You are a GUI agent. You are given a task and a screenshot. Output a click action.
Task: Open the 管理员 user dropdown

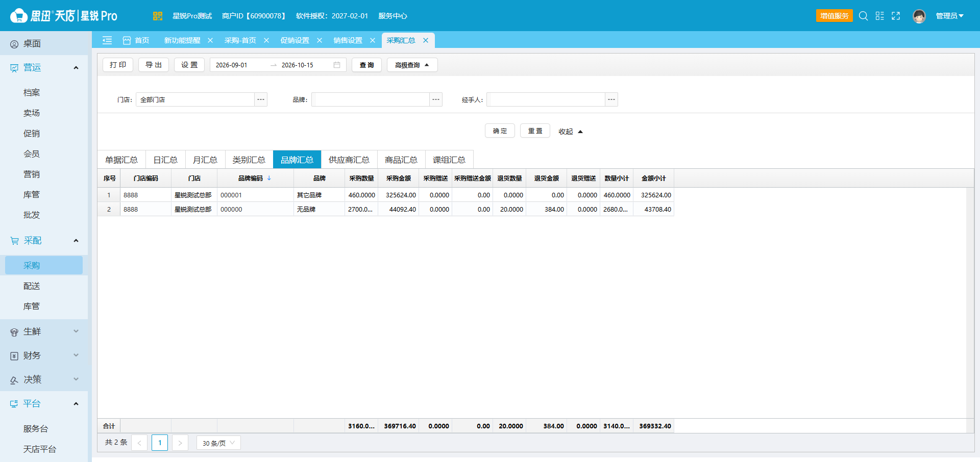pyautogui.click(x=949, y=16)
